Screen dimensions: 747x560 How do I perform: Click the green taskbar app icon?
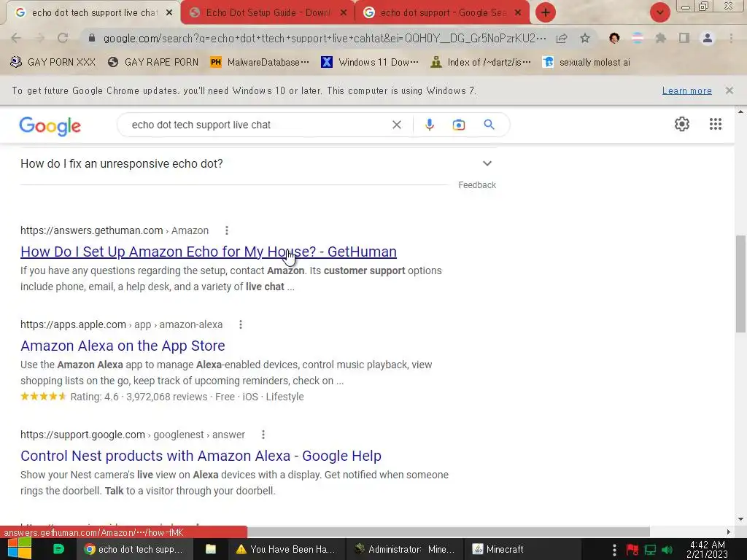(x=58, y=549)
